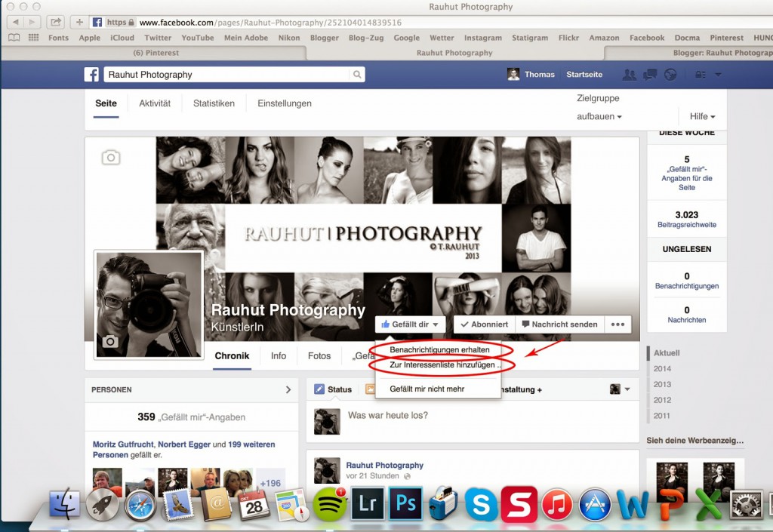Click the plus button beside the address bar
The image size is (773, 532).
79,22
